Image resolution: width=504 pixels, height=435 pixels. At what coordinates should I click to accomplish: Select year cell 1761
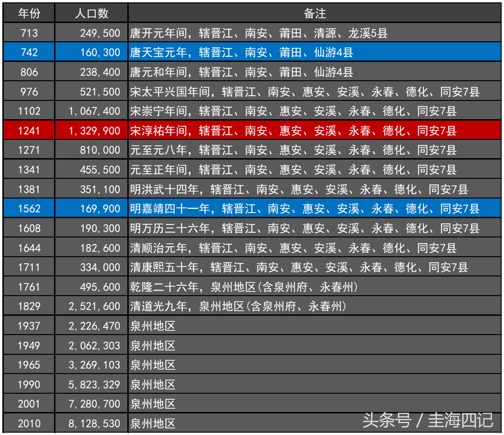pyautogui.click(x=29, y=287)
